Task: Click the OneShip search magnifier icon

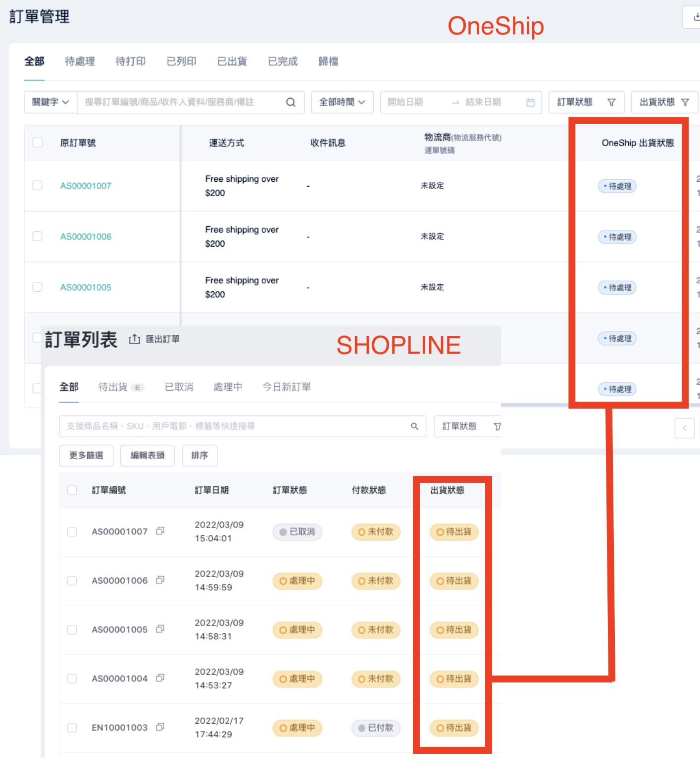Action: [291, 102]
